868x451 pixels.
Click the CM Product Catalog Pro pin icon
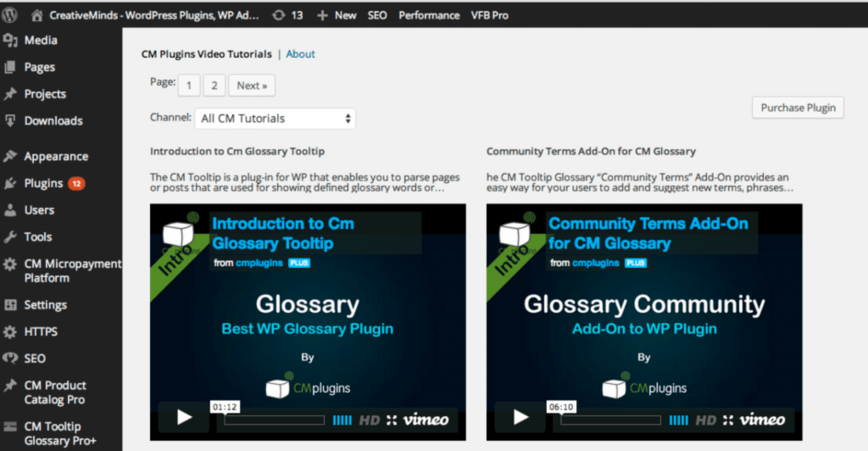(10, 386)
